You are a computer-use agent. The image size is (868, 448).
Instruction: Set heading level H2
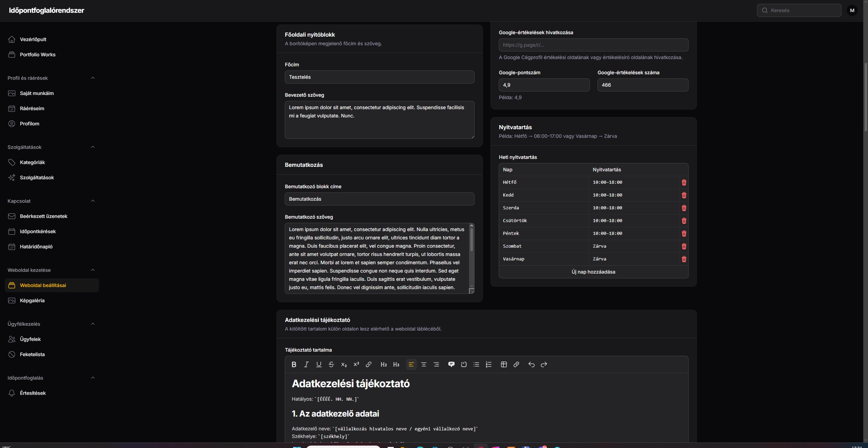[383, 364]
